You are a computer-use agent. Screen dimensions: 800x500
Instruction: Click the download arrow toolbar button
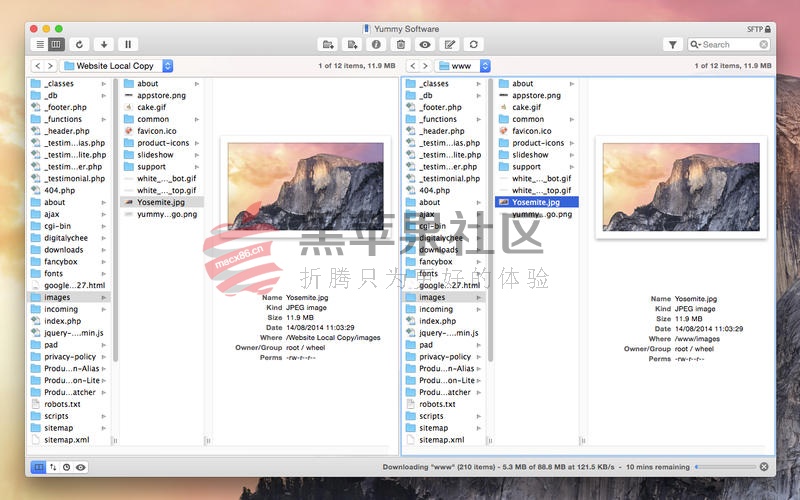coord(104,44)
